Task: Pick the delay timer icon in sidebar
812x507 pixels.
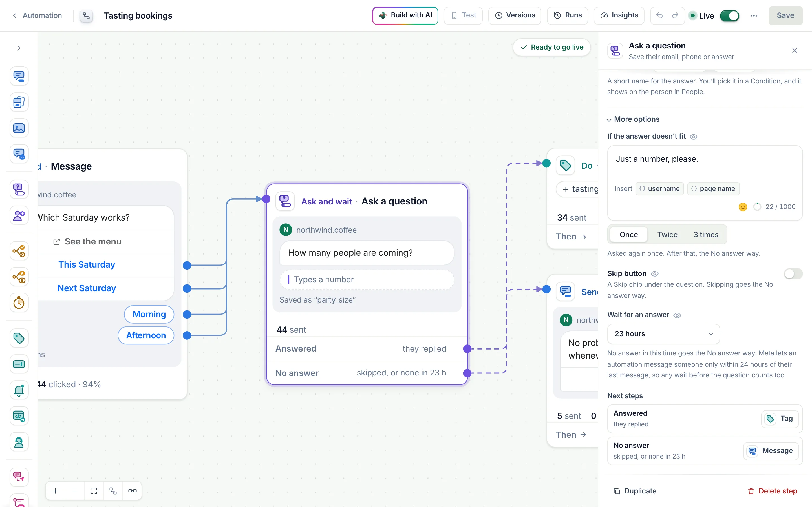Action: pyautogui.click(x=19, y=303)
